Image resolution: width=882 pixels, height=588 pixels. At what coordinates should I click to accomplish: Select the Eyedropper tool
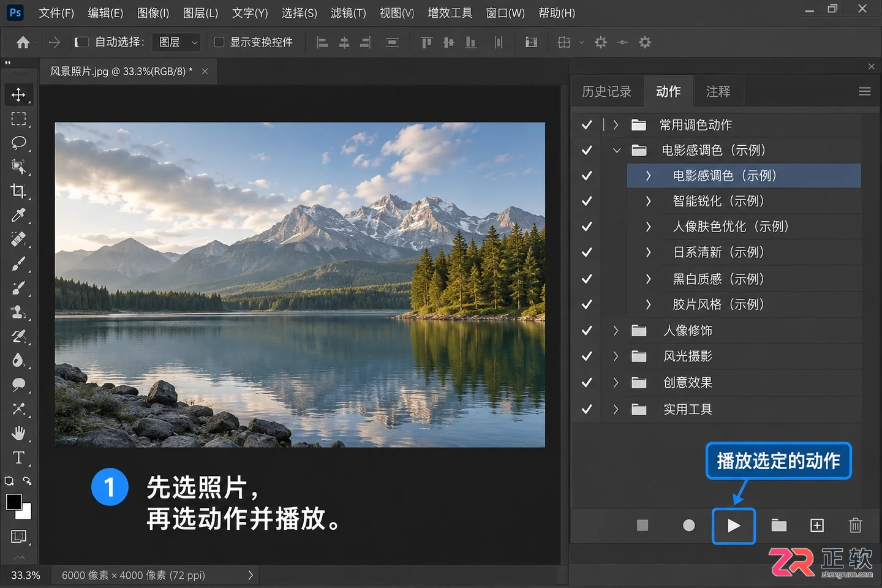tap(18, 215)
